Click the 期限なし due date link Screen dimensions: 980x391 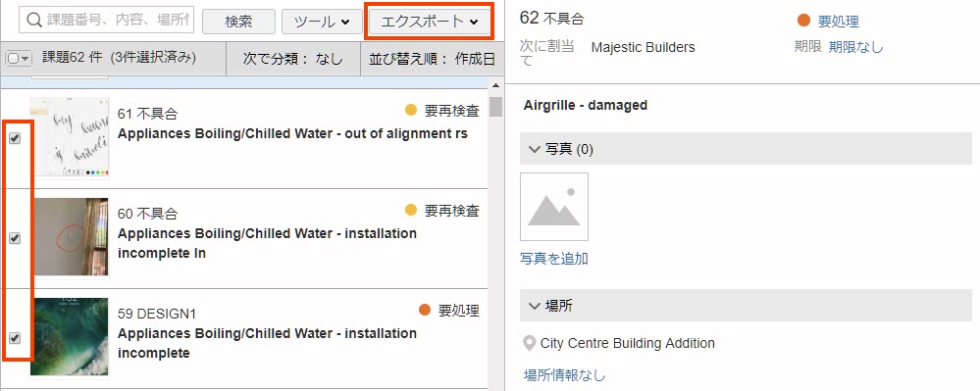point(855,47)
